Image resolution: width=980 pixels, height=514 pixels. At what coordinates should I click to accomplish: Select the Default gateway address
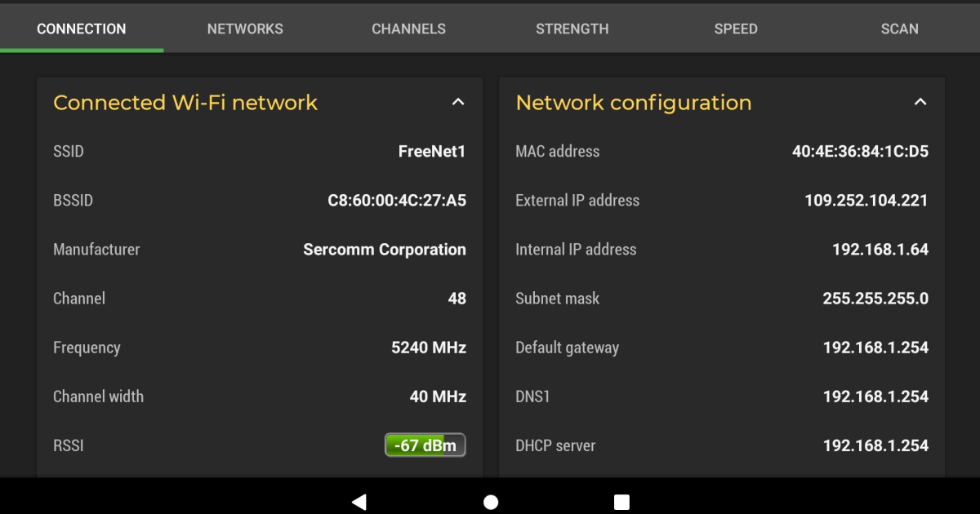click(x=875, y=347)
